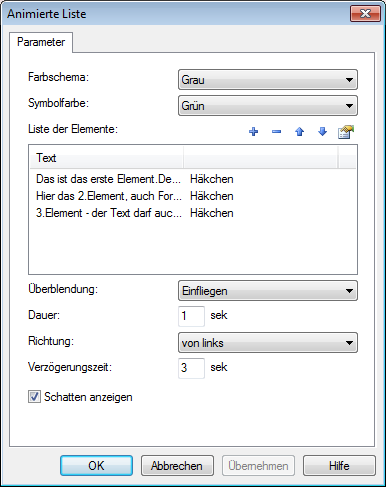Move element up with blue arrow
The width and height of the screenshot is (386, 487).
pos(299,132)
